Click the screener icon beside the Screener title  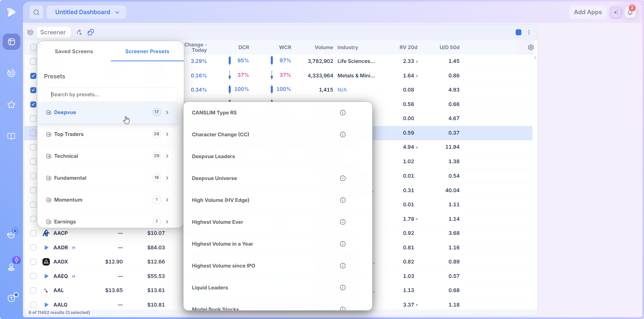click(x=30, y=32)
